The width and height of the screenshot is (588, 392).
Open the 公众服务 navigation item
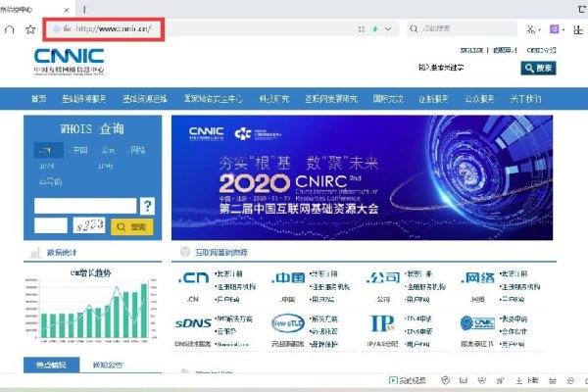coord(479,99)
